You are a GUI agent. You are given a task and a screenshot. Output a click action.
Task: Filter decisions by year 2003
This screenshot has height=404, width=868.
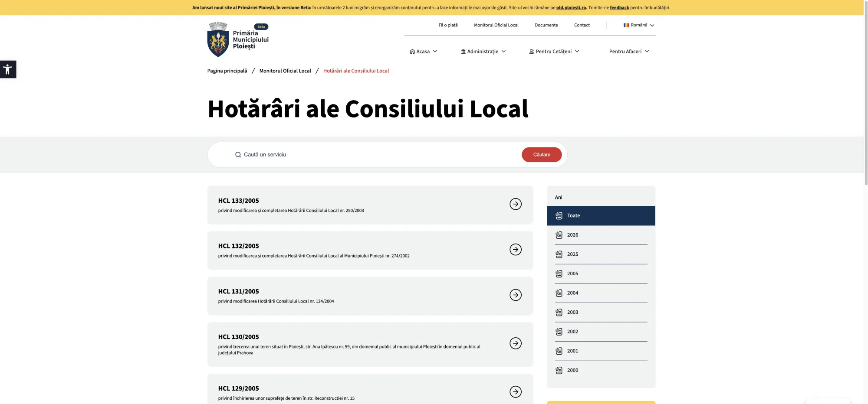572,312
